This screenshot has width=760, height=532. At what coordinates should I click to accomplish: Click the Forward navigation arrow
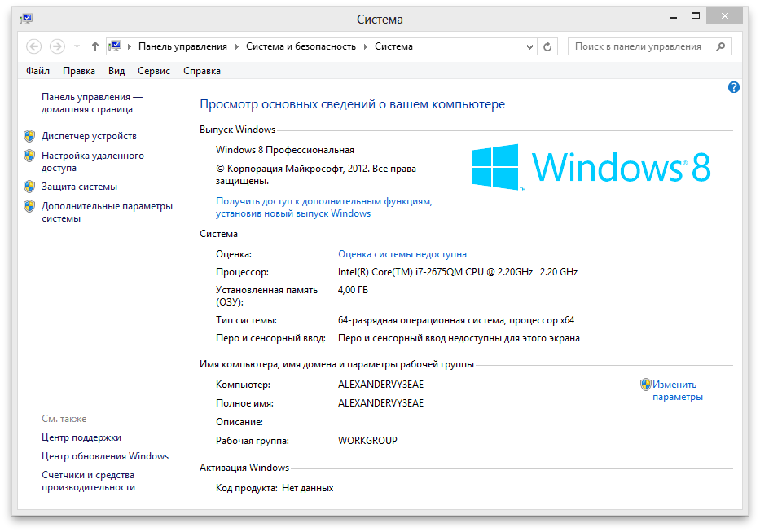[57, 46]
